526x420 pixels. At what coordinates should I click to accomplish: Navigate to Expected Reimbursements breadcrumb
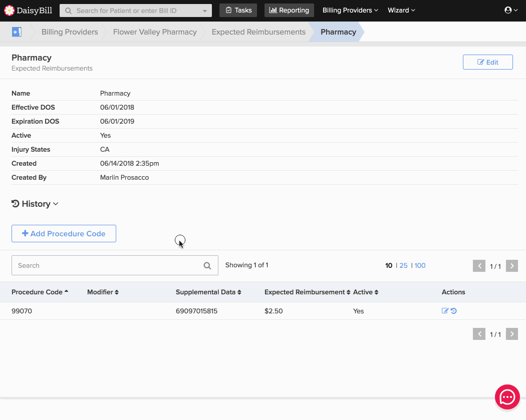(x=258, y=32)
